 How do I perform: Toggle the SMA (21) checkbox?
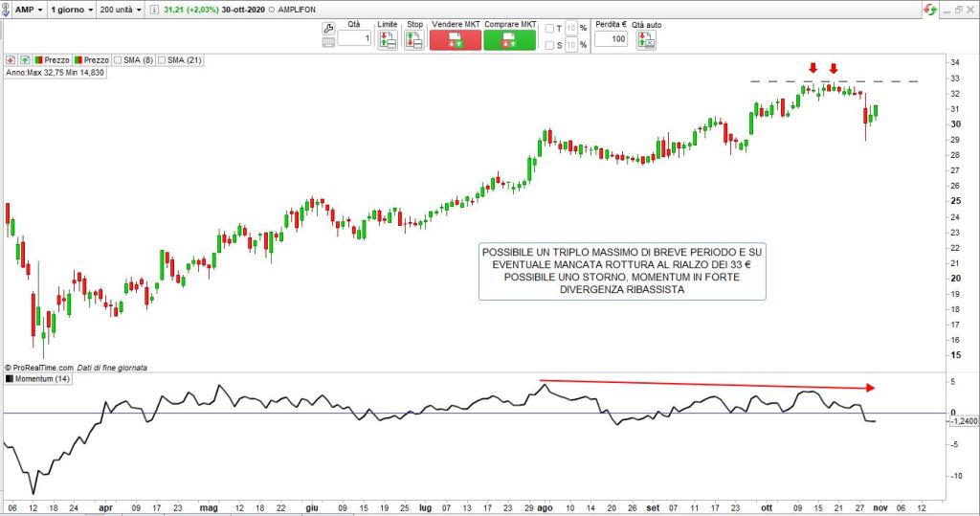pos(162,60)
